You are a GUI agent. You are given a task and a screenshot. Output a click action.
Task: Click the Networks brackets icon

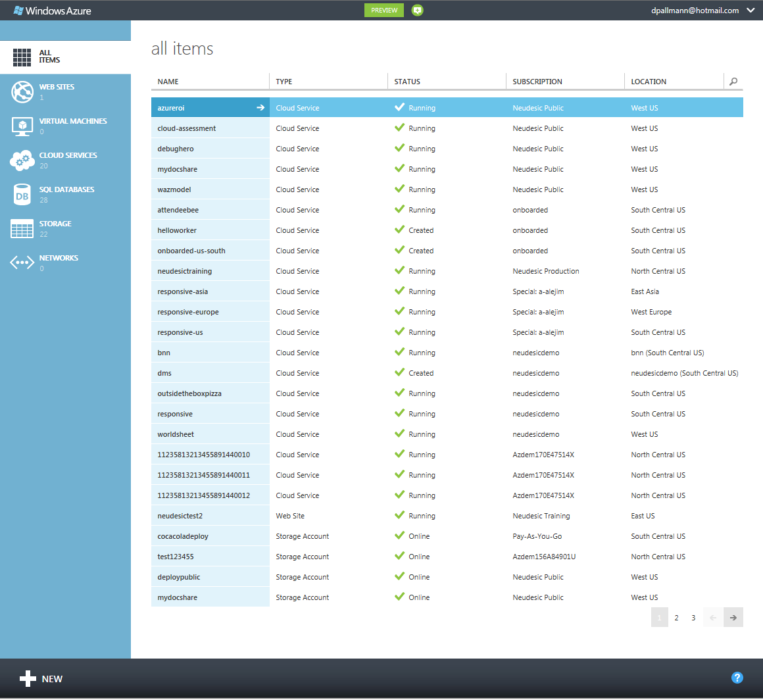(22, 263)
